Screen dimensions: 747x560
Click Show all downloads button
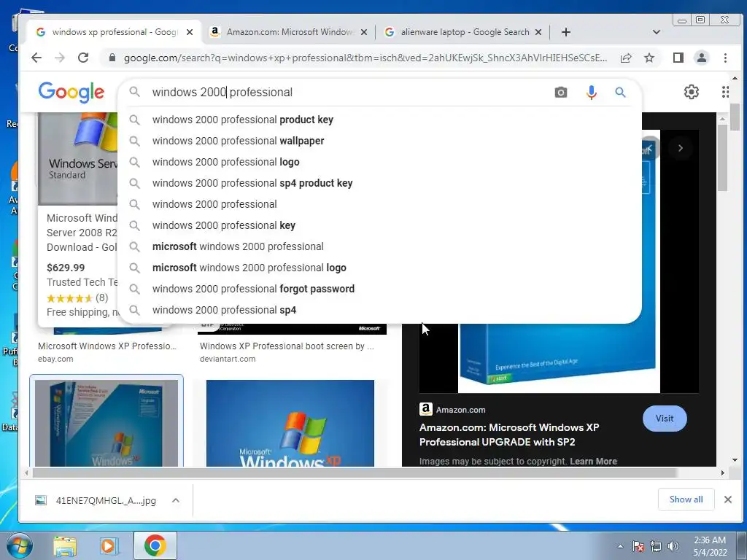[x=686, y=499]
